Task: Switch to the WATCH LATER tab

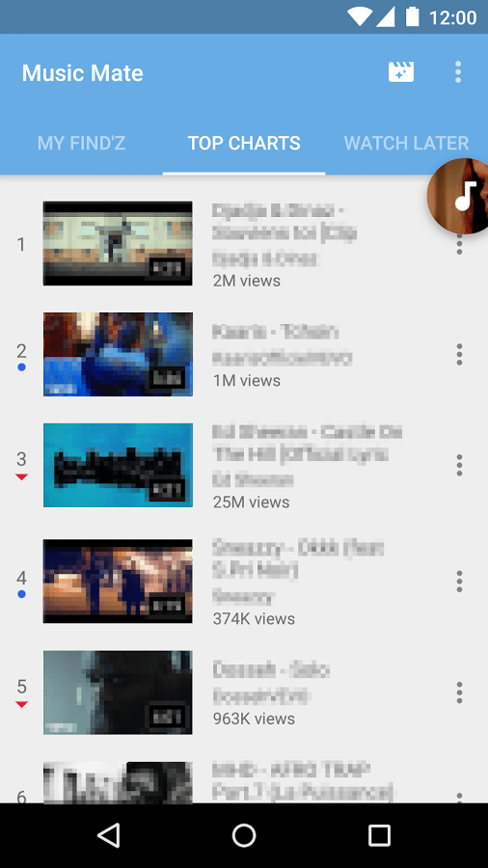Action: pyautogui.click(x=407, y=143)
